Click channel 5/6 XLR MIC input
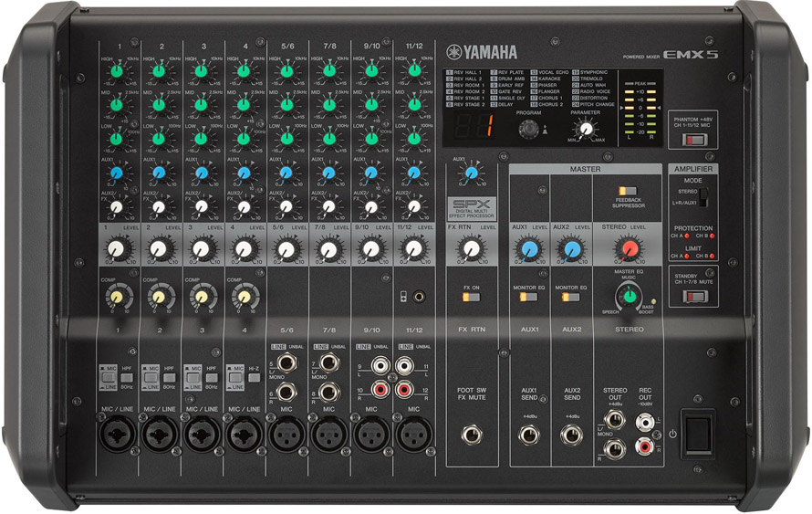 coord(286,434)
